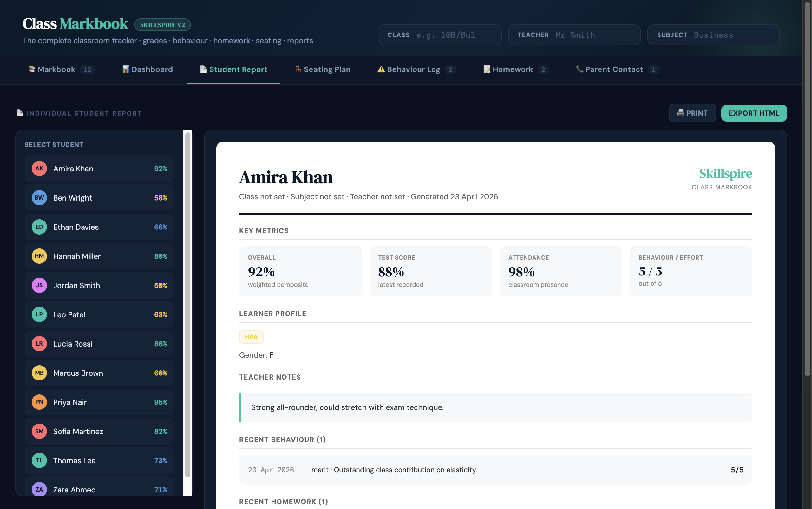The image size is (812, 509).
Task: Click Amira Khan's AK avatar icon
Action: tap(39, 169)
